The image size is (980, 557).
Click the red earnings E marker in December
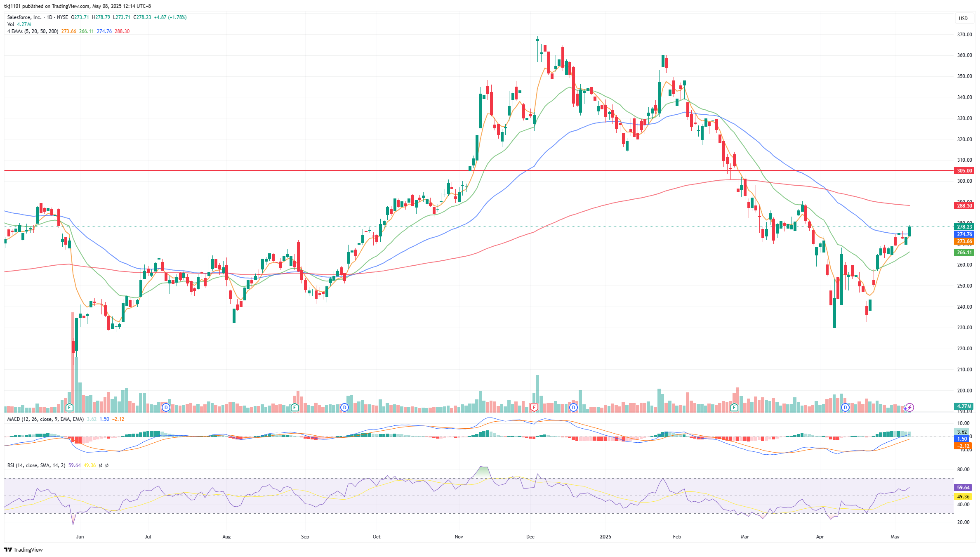click(x=534, y=408)
